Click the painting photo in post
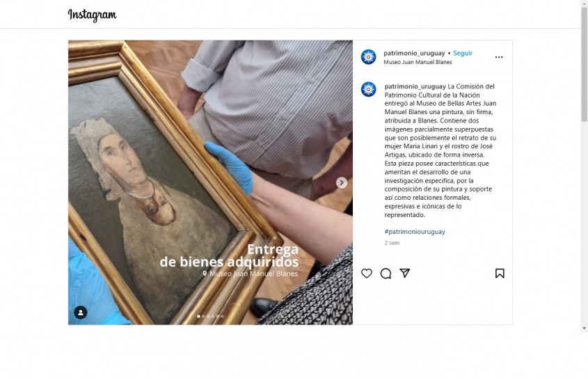The height and width of the screenshot is (378, 588). [x=210, y=182]
